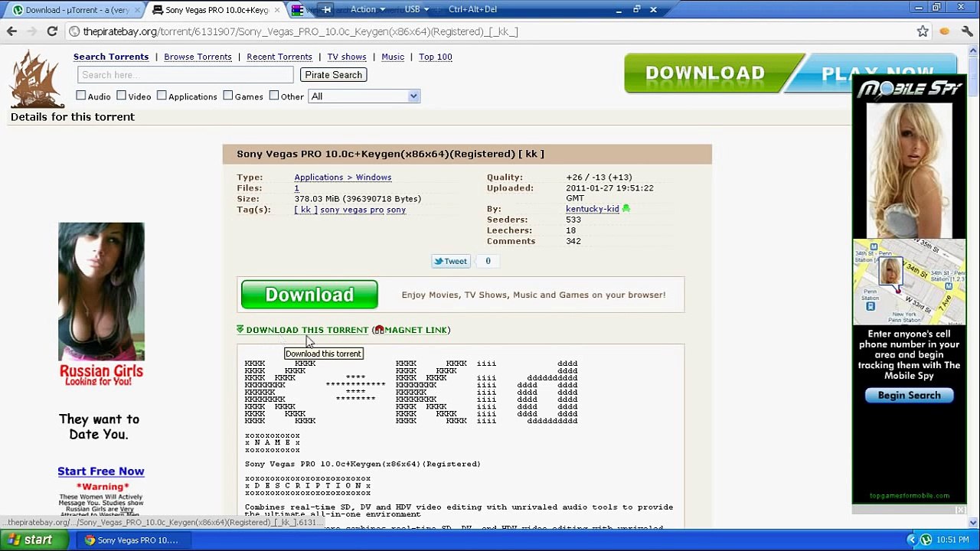Tick the Other checkbox
The height and width of the screenshot is (551, 980).
[x=274, y=96]
